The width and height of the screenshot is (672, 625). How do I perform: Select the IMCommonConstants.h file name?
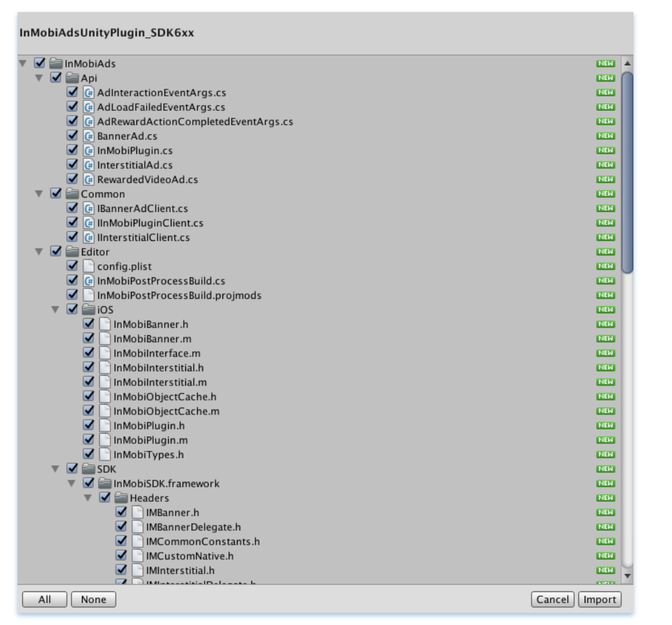coord(202,542)
